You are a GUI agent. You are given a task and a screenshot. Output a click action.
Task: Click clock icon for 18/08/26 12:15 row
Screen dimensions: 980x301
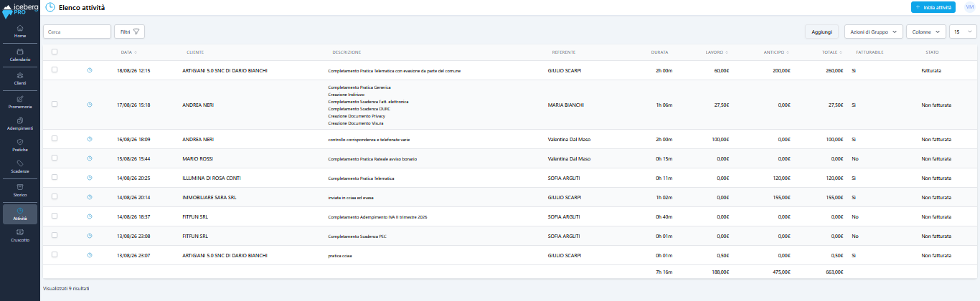(90, 70)
